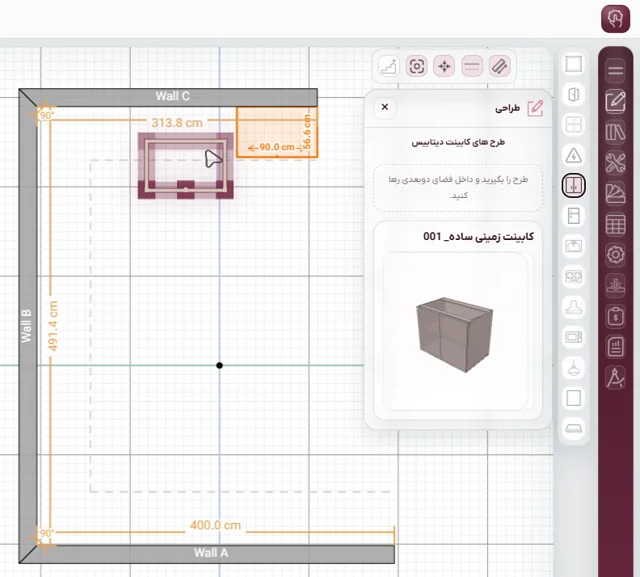Click the orange placed cabinet near Wall C
This screenshot has width=640, height=577.
277,131
